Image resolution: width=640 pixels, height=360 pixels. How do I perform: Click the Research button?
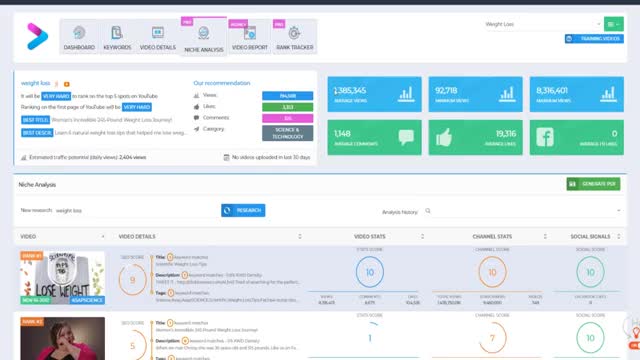point(243,210)
